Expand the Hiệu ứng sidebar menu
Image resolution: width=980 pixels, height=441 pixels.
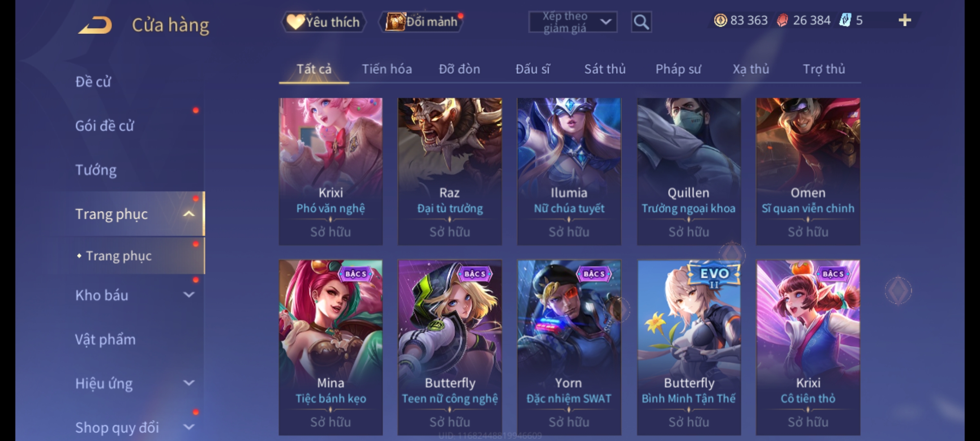tap(189, 383)
